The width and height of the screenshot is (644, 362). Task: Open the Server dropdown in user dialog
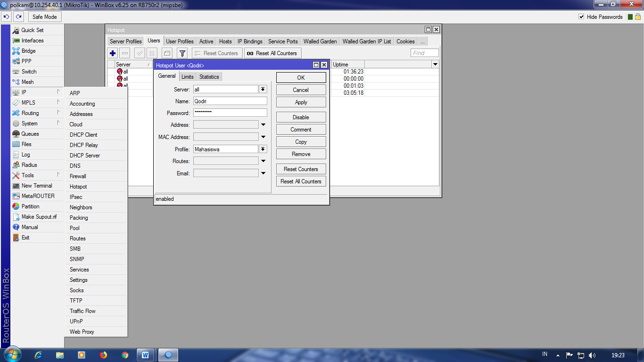click(263, 89)
